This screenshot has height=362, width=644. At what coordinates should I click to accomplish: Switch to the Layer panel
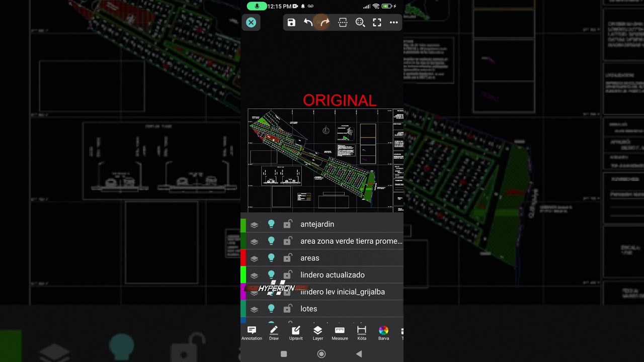[x=317, y=332]
